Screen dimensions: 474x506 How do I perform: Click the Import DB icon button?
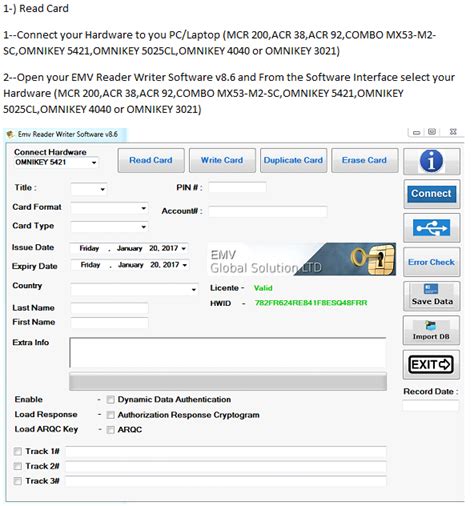coord(431,330)
